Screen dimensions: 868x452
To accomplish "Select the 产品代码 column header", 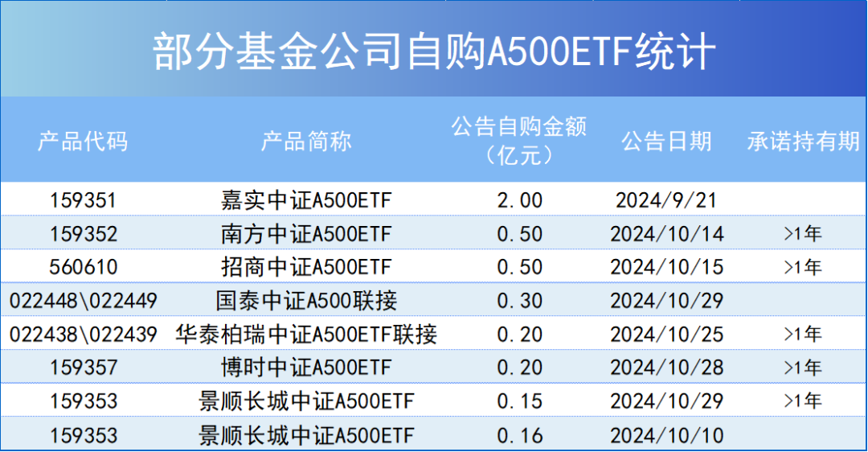I will tap(83, 142).
